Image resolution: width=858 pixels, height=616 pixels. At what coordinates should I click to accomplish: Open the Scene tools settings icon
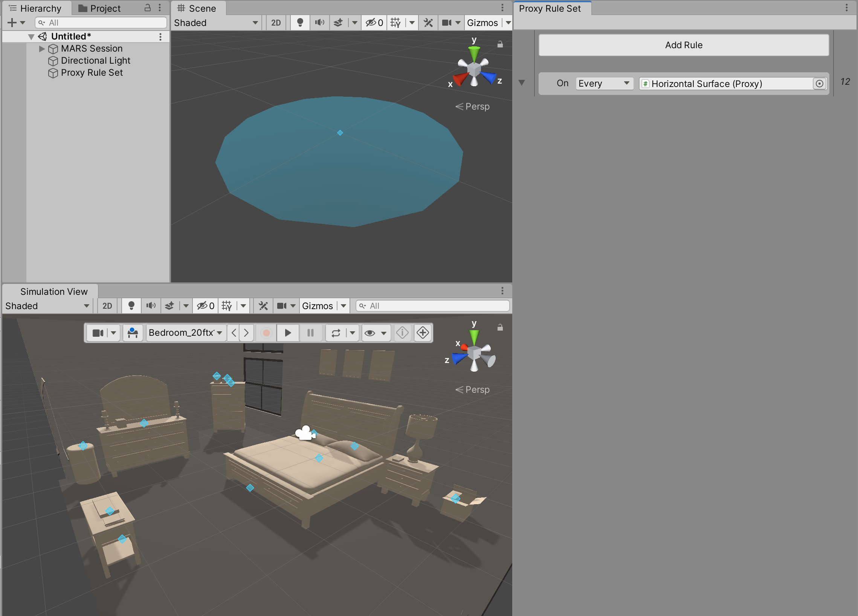(428, 23)
